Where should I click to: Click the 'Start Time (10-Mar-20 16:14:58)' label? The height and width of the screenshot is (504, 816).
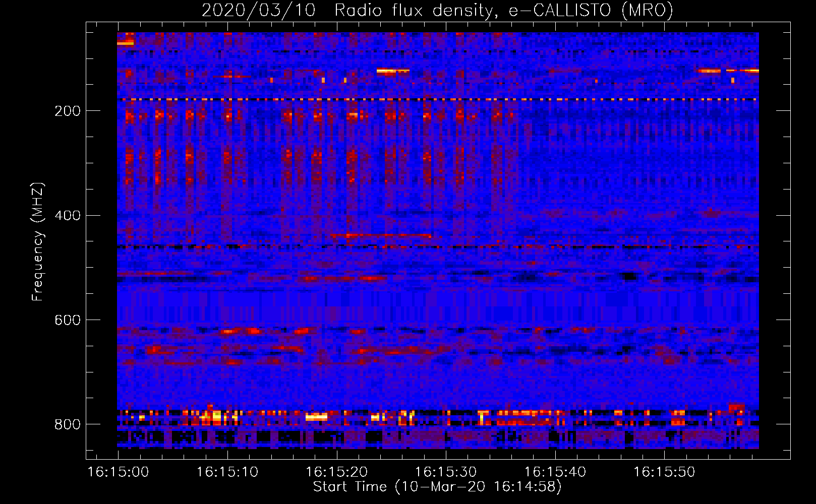pyautogui.click(x=437, y=487)
